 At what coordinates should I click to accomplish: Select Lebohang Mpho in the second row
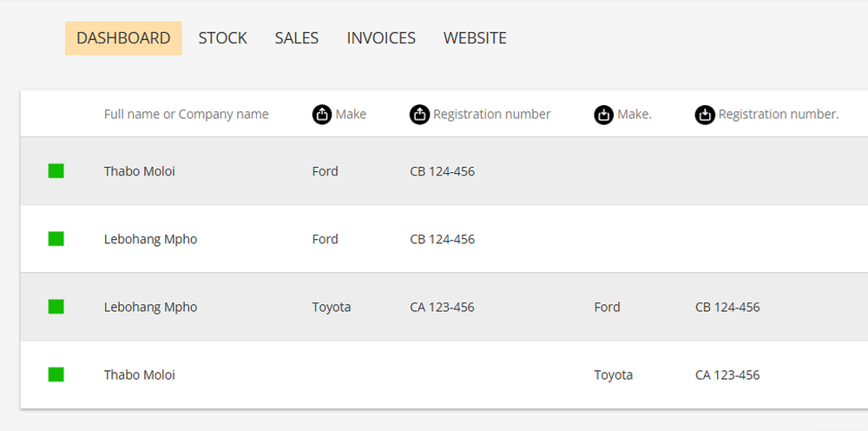click(x=150, y=239)
